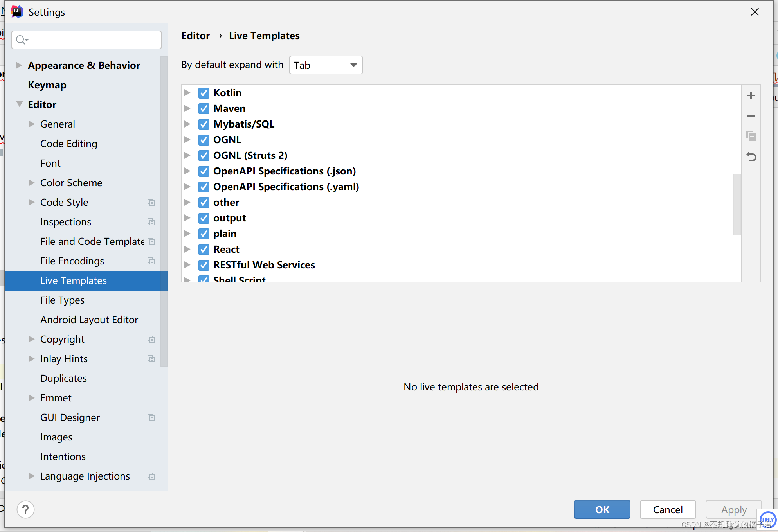Click the template list scrollbar
The height and width of the screenshot is (532, 778).
click(x=737, y=204)
